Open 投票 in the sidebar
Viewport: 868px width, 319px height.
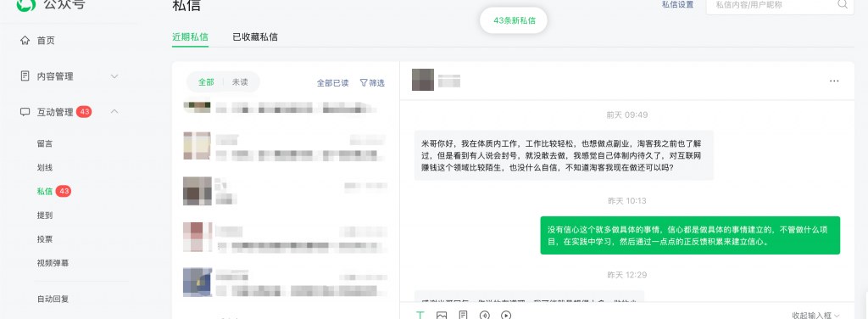(45, 239)
